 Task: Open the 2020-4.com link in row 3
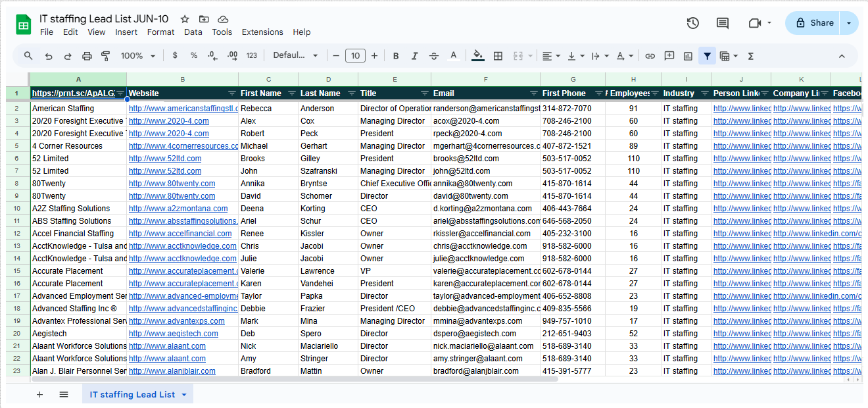(169, 121)
